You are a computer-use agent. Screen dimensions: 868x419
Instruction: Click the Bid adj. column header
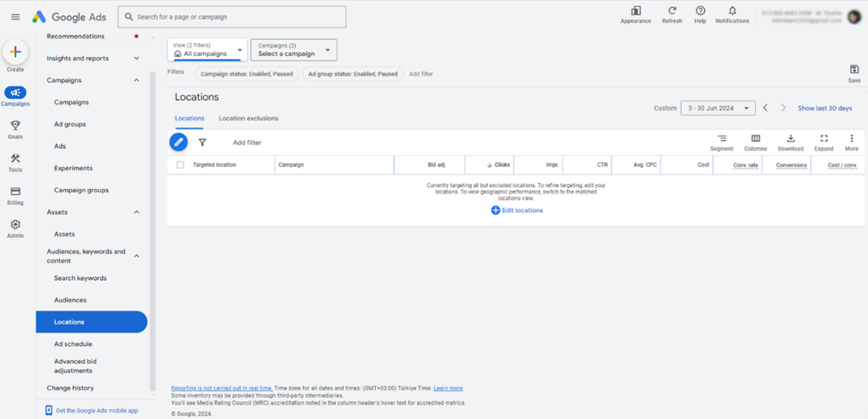coord(437,165)
